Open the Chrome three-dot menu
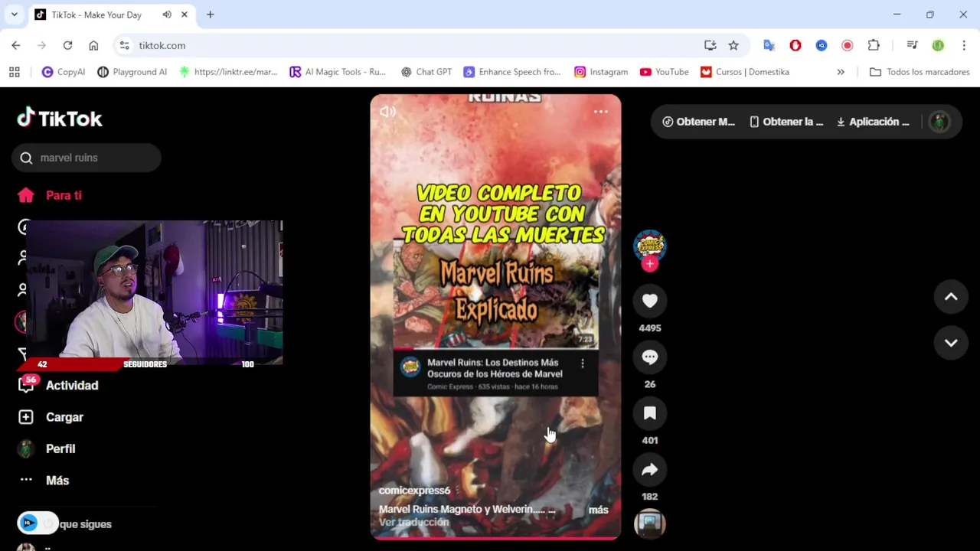The image size is (980, 551). coord(964,45)
